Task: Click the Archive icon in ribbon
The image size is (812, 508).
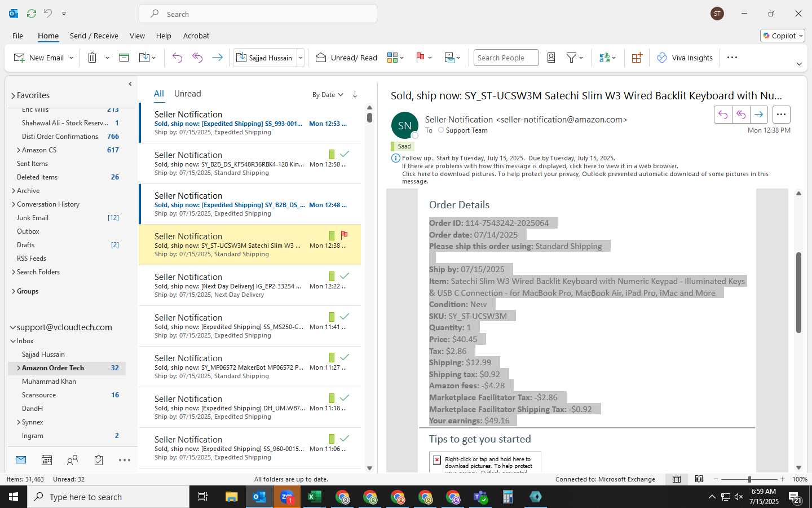Action: click(x=124, y=58)
